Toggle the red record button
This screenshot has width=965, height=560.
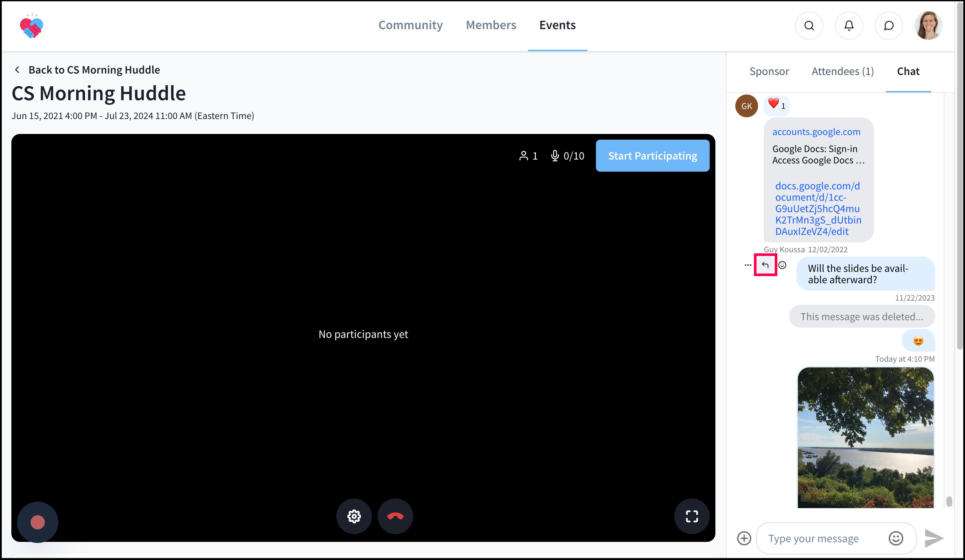(x=38, y=522)
